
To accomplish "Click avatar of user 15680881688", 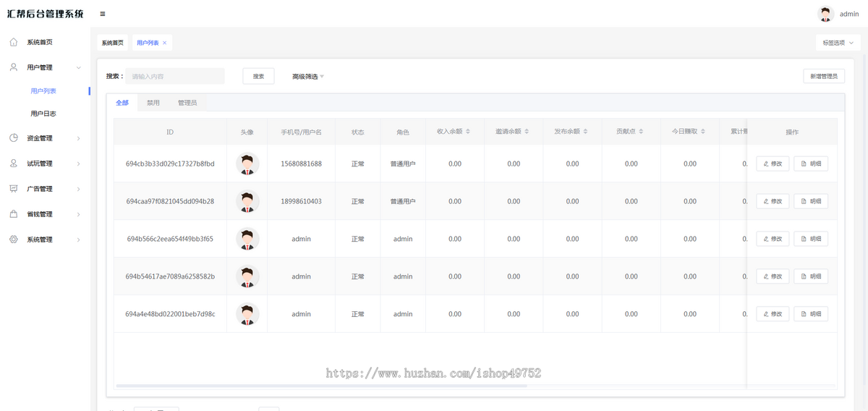I will (x=247, y=164).
